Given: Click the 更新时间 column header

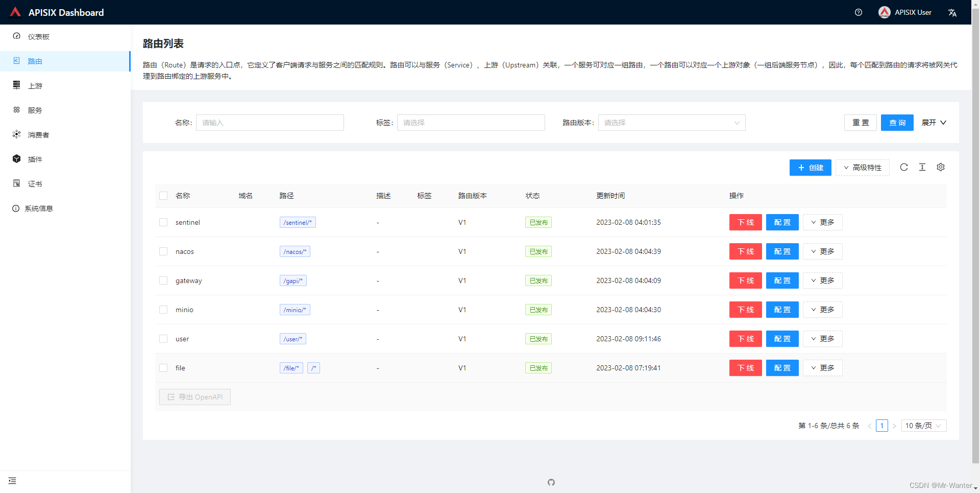Looking at the screenshot, I should click(610, 196).
